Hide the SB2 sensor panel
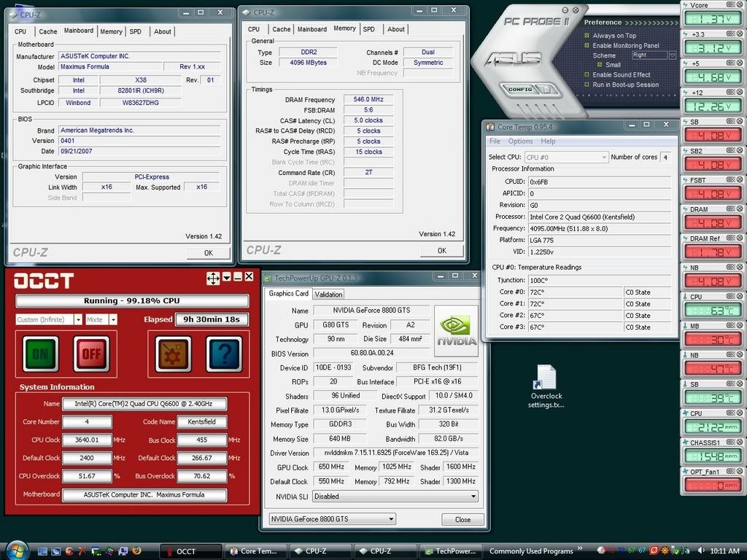 [740, 150]
